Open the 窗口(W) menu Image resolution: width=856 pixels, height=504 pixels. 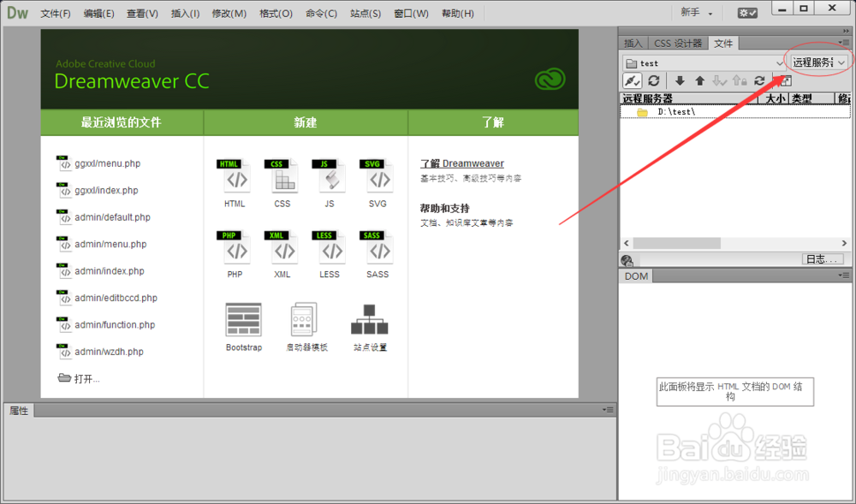(x=411, y=14)
